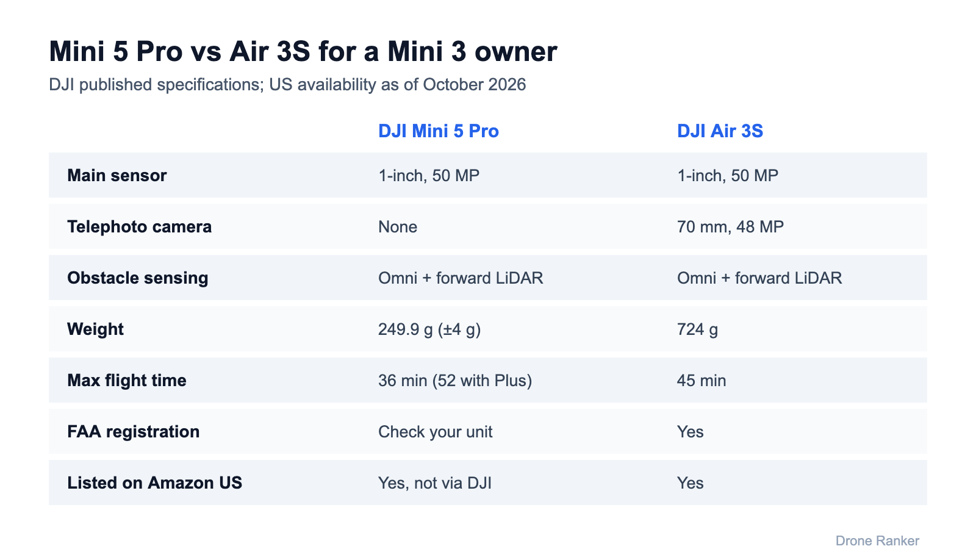Click the 'Yes, not via DJI' cell

click(435, 483)
